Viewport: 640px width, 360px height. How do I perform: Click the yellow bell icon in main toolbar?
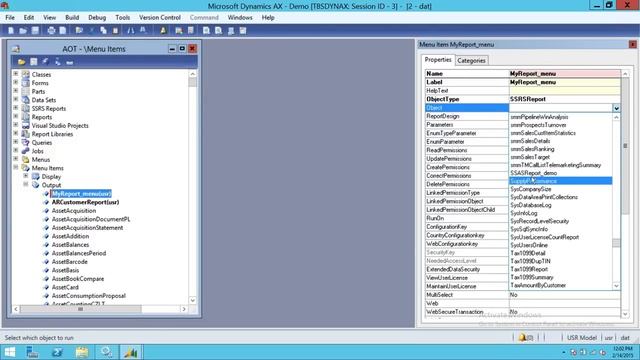pyautogui.click(x=163, y=31)
